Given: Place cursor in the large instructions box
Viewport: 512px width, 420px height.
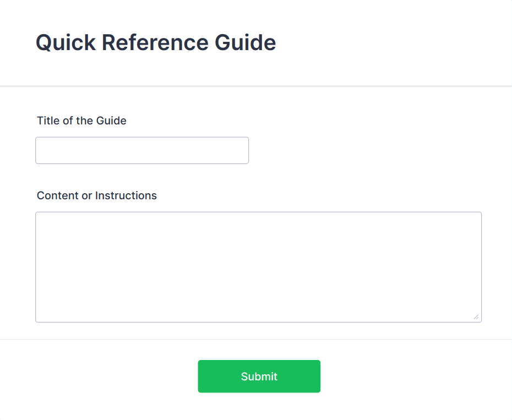Looking at the screenshot, I should pos(258,267).
